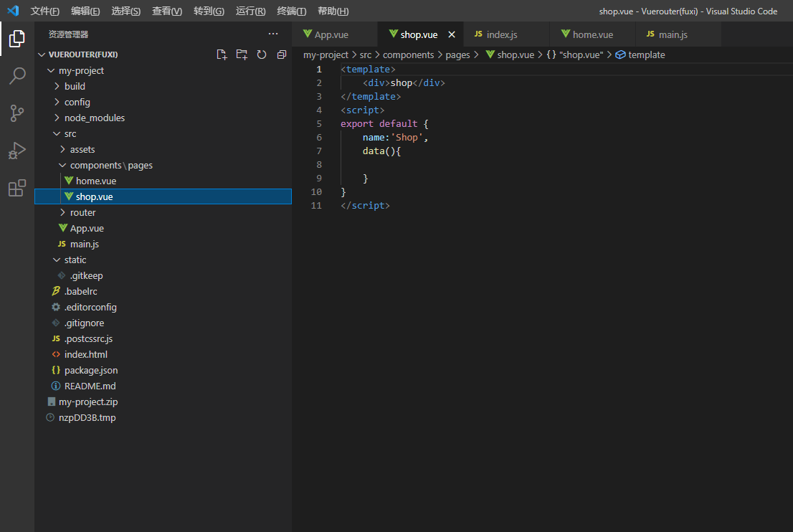Image resolution: width=793 pixels, height=532 pixels.
Task: Click the Babel icon beside .babelrc
Action: point(56,291)
